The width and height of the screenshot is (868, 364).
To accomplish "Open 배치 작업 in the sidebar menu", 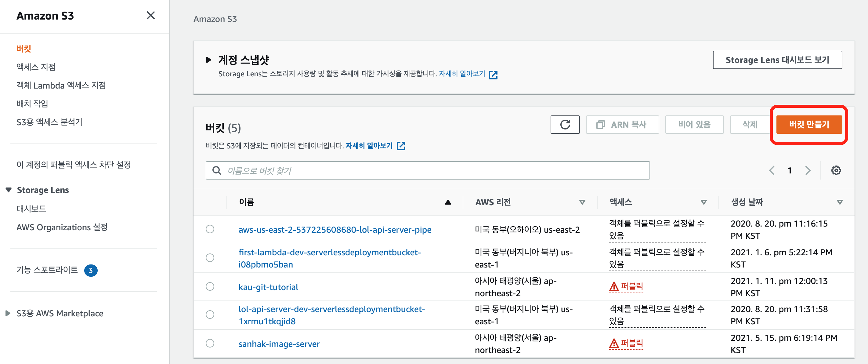I will pyautogui.click(x=32, y=104).
